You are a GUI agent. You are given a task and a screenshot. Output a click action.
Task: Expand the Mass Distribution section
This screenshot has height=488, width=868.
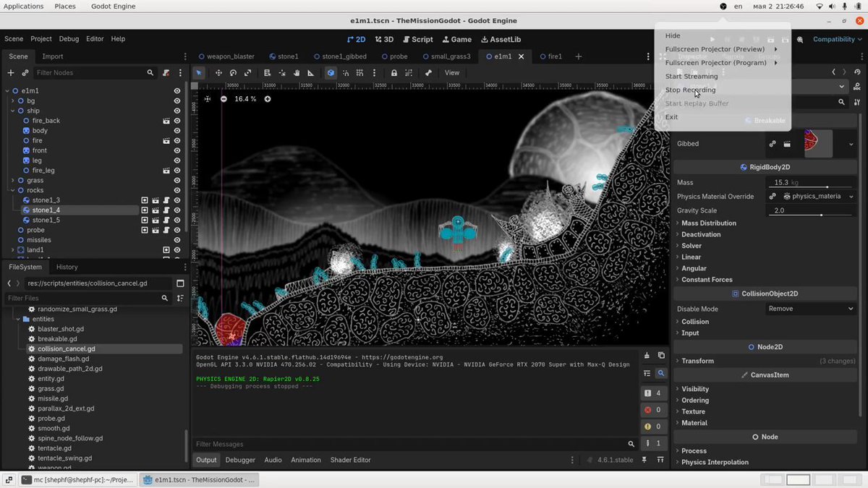pos(708,223)
